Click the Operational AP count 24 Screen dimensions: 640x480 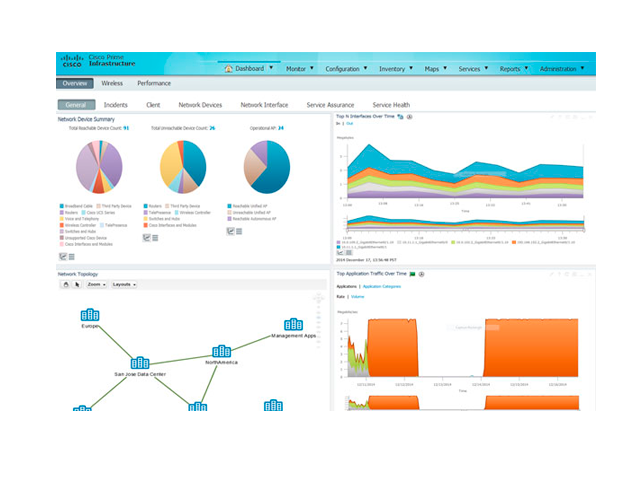[281, 128]
